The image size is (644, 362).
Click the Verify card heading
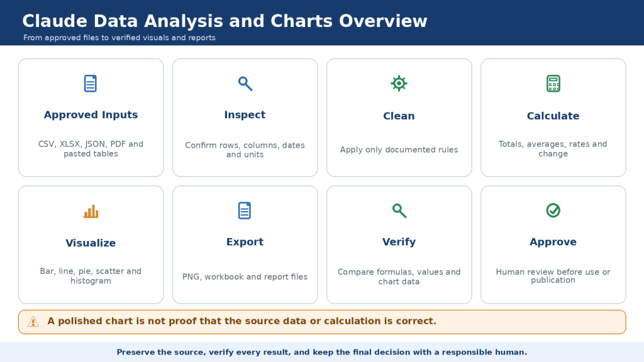tap(399, 242)
